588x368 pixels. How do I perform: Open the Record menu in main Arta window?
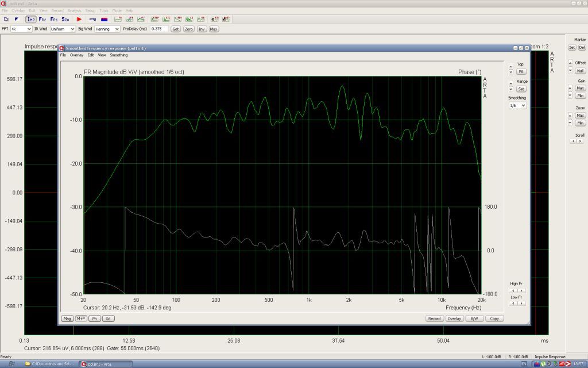[57, 10]
